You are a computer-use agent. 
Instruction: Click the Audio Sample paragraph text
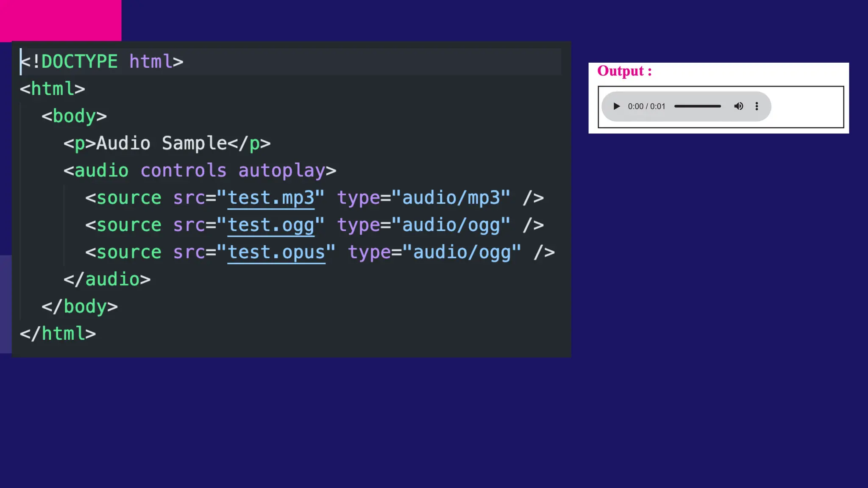tap(161, 144)
